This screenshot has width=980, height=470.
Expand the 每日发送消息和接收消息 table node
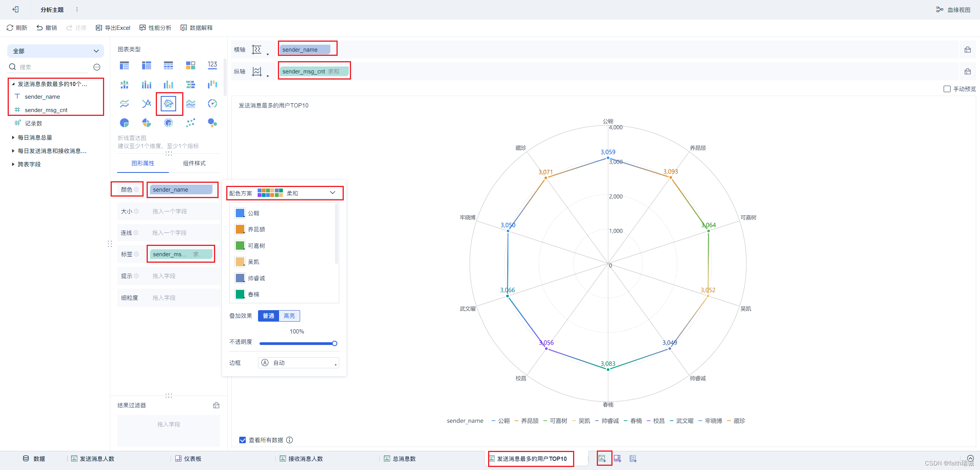click(13, 151)
